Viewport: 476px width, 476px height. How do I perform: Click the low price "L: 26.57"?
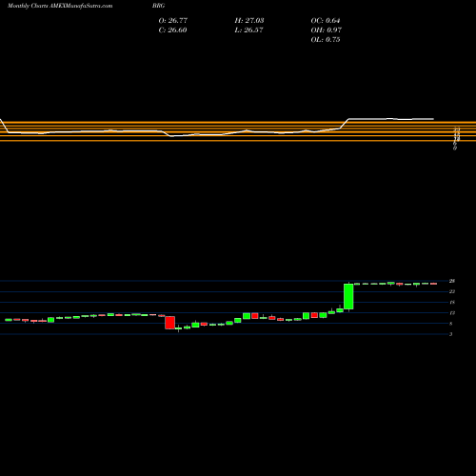tap(248, 30)
